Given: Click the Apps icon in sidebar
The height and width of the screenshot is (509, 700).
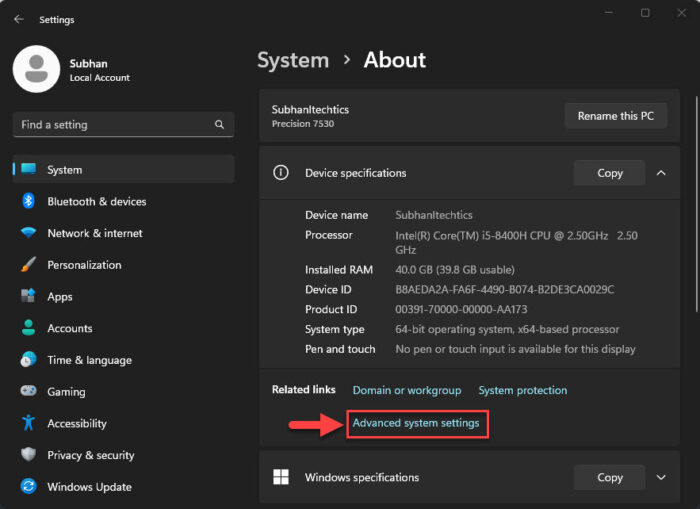Looking at the screenshot, I should pos(29,296).
